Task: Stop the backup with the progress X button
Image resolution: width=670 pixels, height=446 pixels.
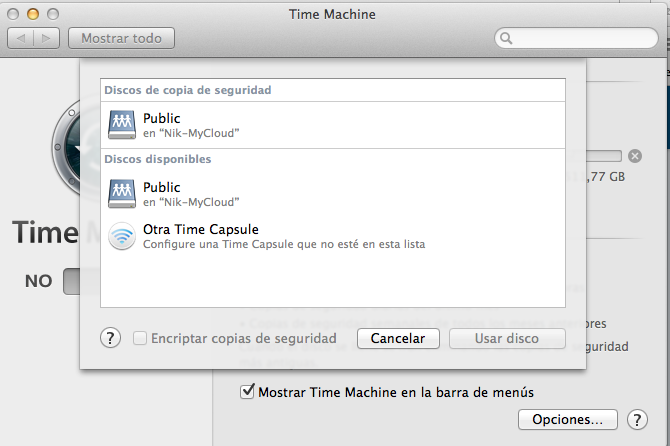Action: (x=635, y=156)
